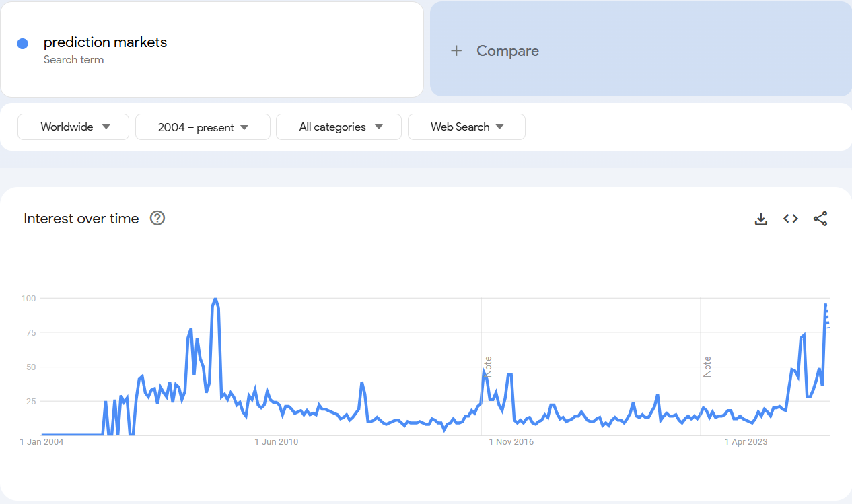
Task: Click the chart's peak at 100
Action: (x=215, y=299)
